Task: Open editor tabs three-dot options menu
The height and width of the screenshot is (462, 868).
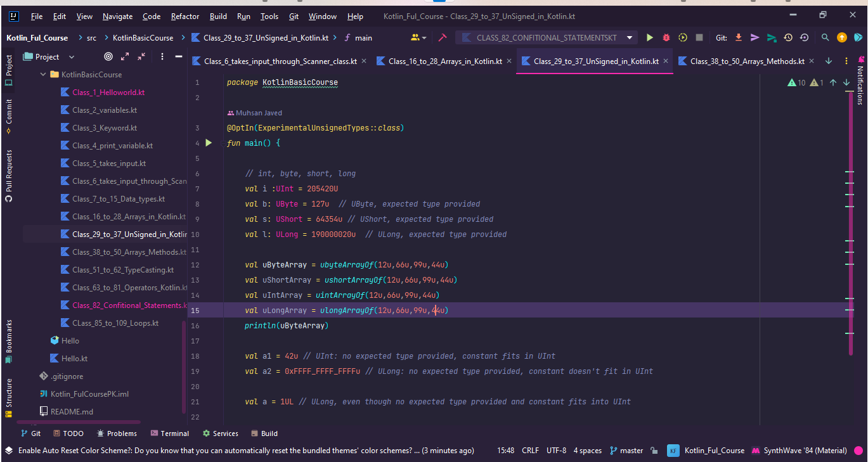Action: (846, 61)
